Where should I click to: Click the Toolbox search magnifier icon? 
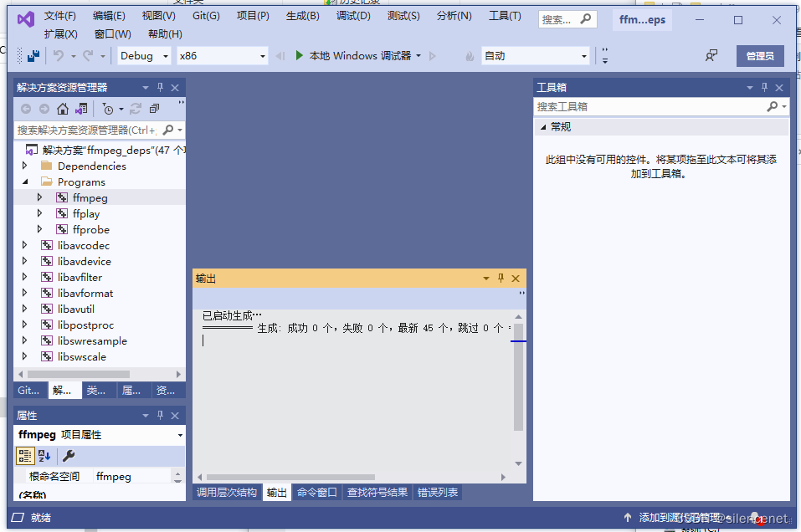pos(772,106)
